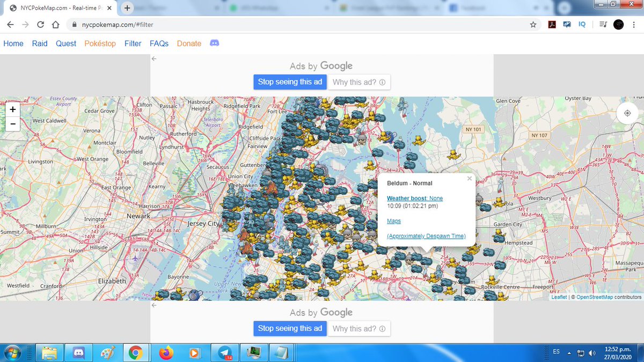Click the top ad's back arrow
Image resolution: width=644 pixels, height=362 pixels.
tap(154, 58)
